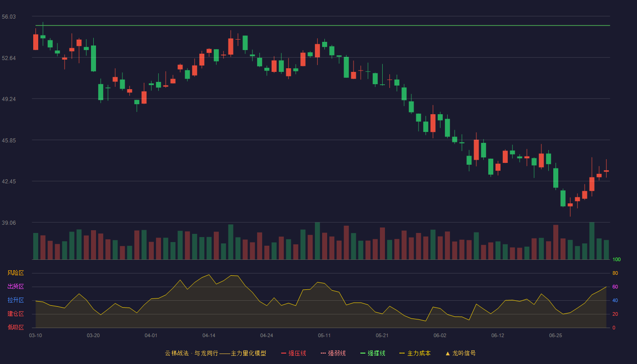This screenshot has height=364, width=637.
Task: Select the 出货区 zone label
Action: tap(15, 287)
